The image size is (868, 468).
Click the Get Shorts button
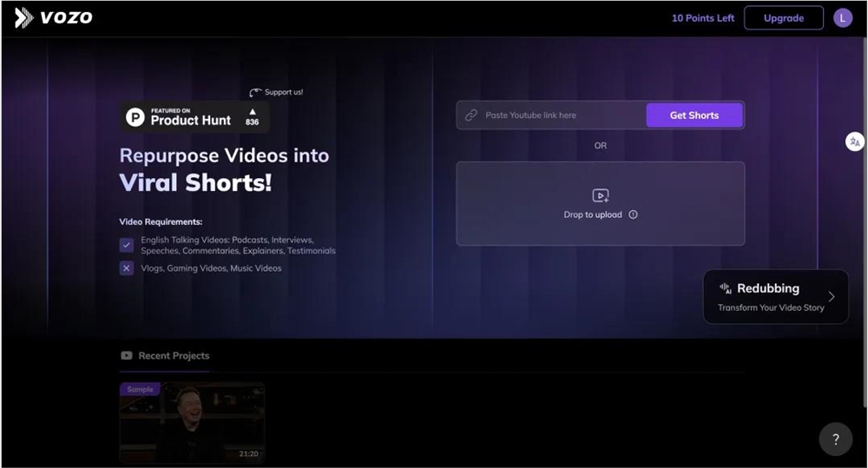(x=694, y=115)
